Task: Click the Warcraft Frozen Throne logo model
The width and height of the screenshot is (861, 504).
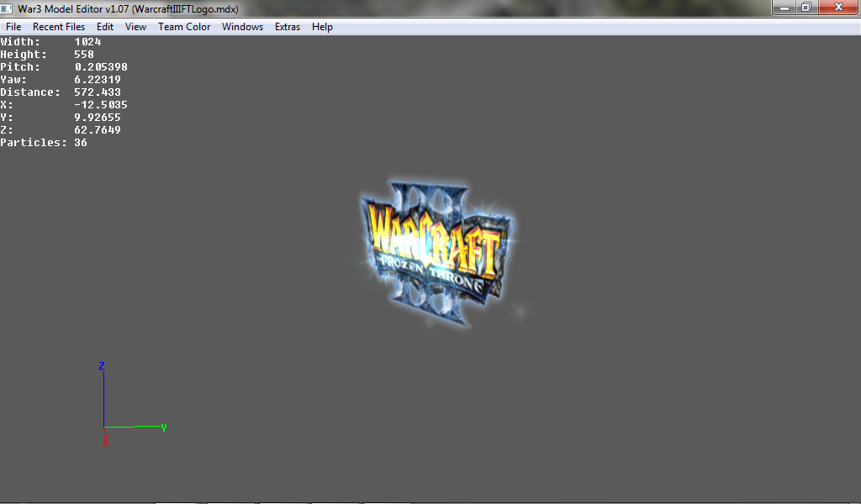Action: coord(436,254)
